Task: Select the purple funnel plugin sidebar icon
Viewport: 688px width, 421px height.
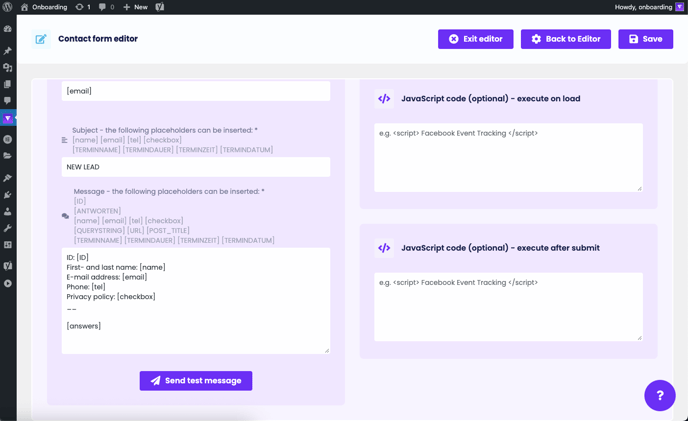Action: (7, 118)
